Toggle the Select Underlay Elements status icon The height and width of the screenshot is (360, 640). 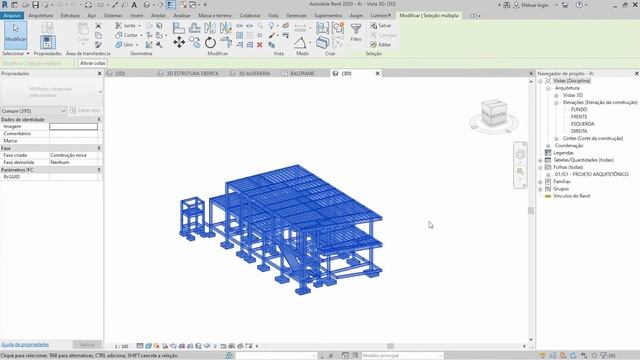(553, 356)
